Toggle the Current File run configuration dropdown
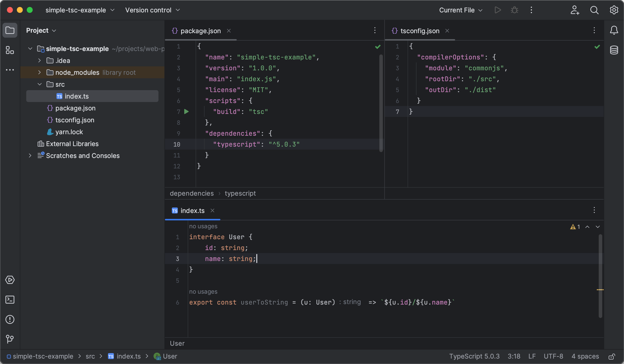624x364 pixels. pyautogui.click(x=461, y=10)
